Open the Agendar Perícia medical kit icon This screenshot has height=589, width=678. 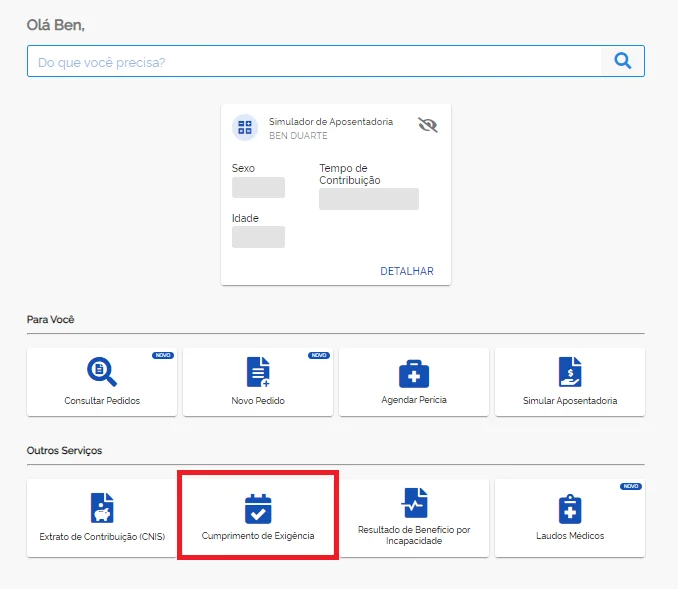[x=414, y=374]
